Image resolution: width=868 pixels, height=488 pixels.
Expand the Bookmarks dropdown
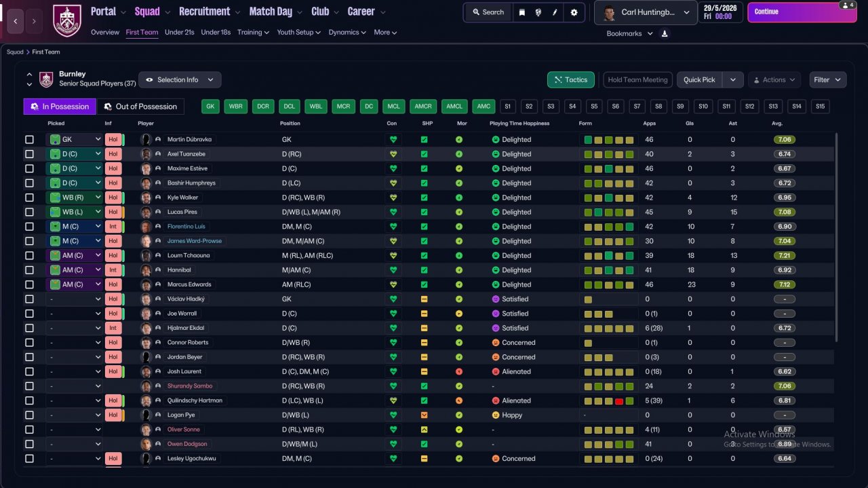pos(629,33)
